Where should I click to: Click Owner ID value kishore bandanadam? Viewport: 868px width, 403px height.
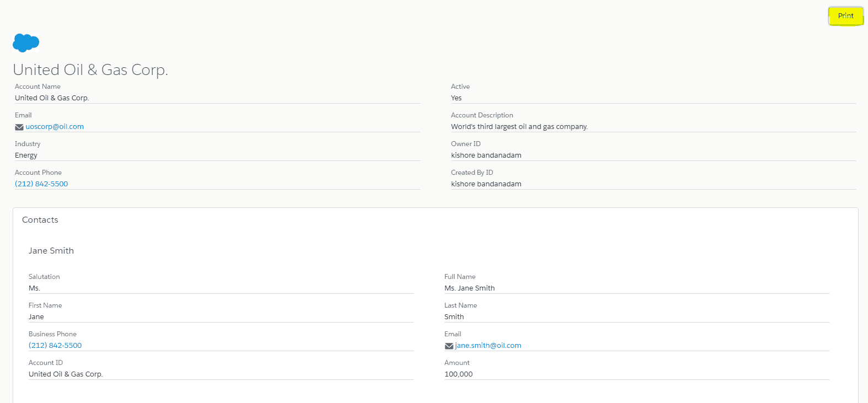coord(486,155)
